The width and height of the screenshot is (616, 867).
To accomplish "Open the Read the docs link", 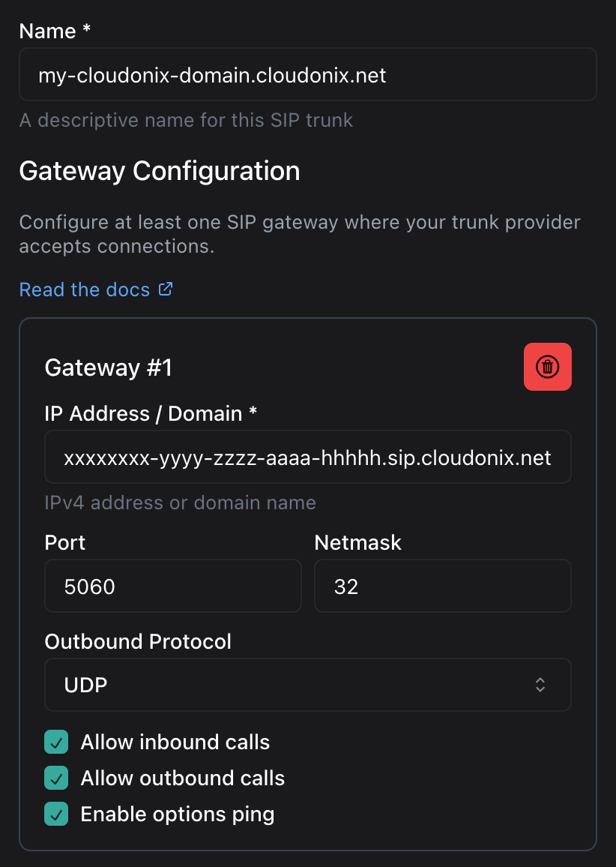I will pyautogui.click(x=85, y=290).
